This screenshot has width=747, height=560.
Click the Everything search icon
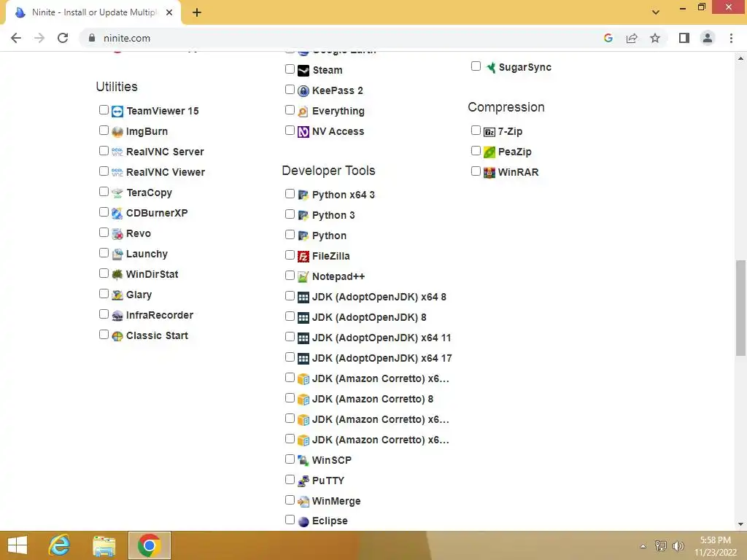tap(303, 112)
